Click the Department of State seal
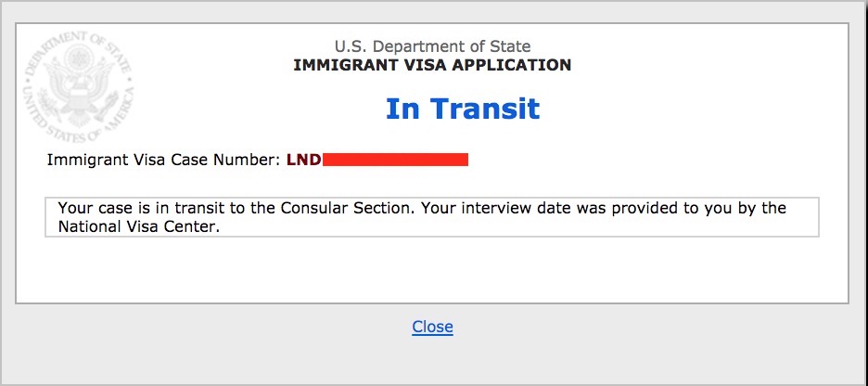Image resolution: width=868 pixels, height=386 pixels. pyautogui.click(x=78, y=86)
